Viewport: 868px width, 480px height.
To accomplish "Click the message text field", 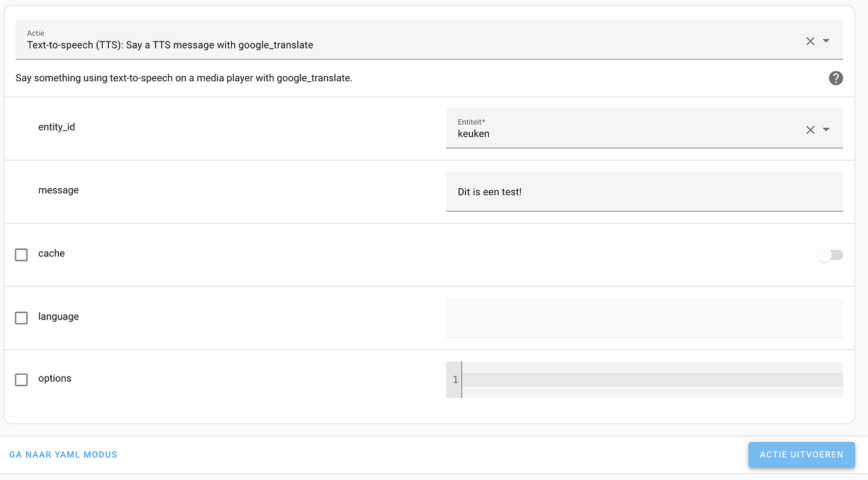I will [x=644, y=191].
